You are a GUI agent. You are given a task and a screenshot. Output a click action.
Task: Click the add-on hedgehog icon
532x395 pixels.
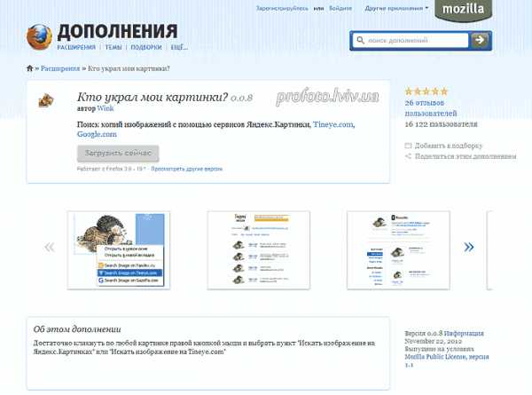coord(46,100)
